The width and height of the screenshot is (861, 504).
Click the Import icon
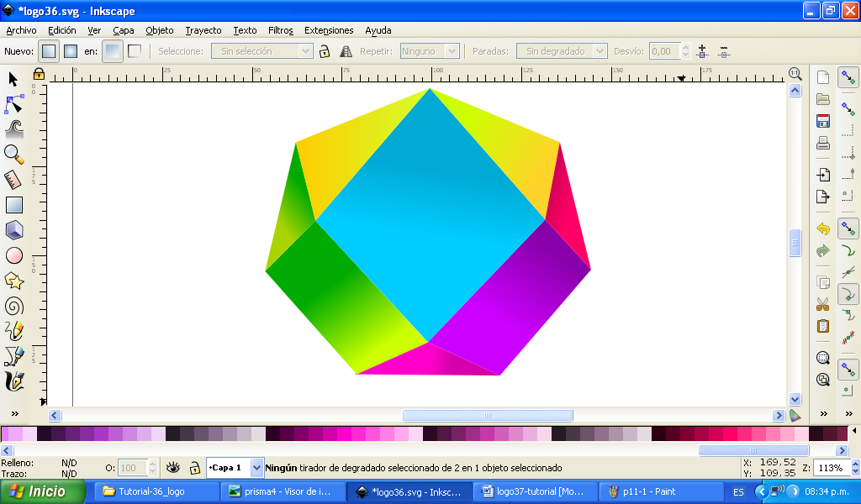tap(822, 175)
